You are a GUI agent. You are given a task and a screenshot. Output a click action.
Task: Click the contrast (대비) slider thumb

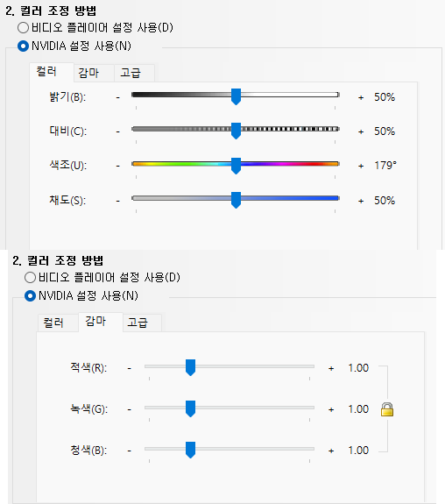tap(237, 131)
